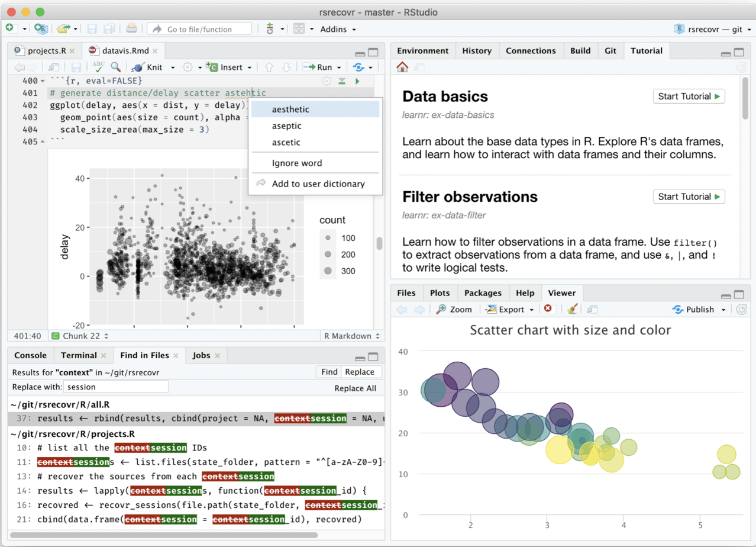Screen dimensions: 756x547
Task: Run current chunk with green play arrow
Action: [357, 81]
